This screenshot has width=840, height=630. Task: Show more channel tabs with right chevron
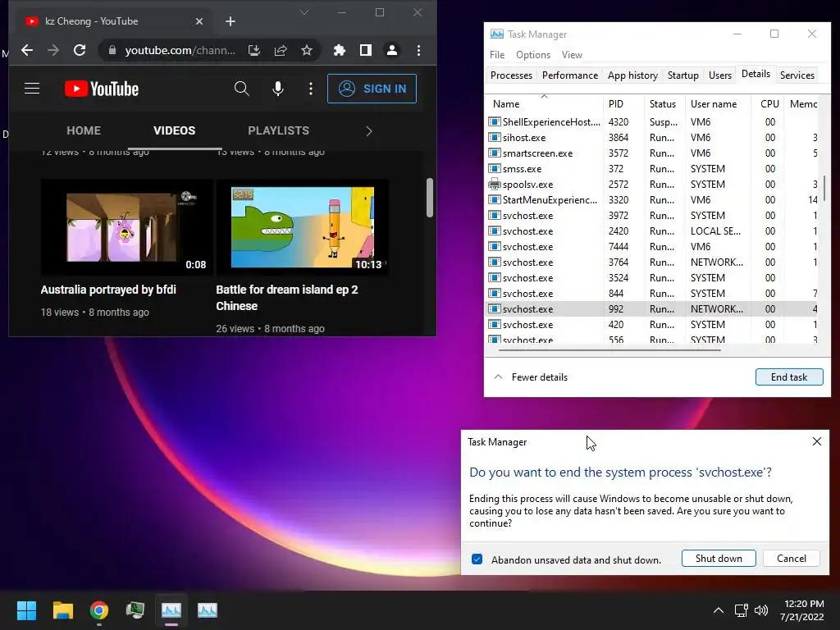pos(368,131)
